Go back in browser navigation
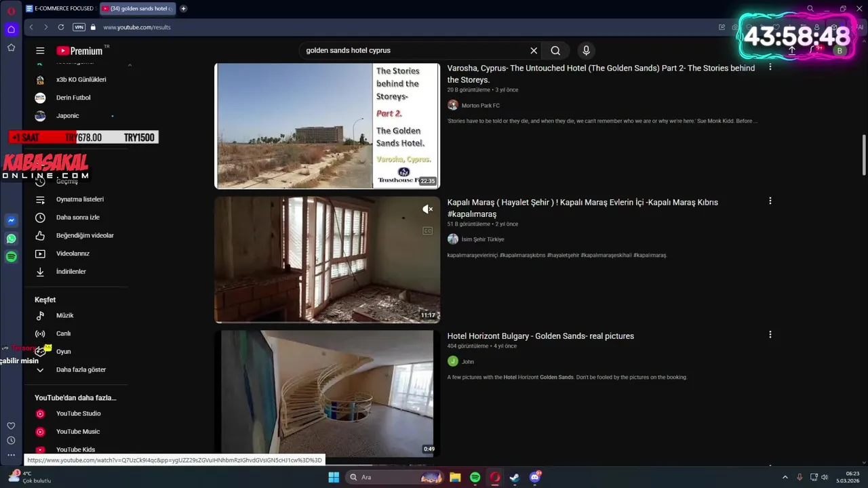 point(31,27)
